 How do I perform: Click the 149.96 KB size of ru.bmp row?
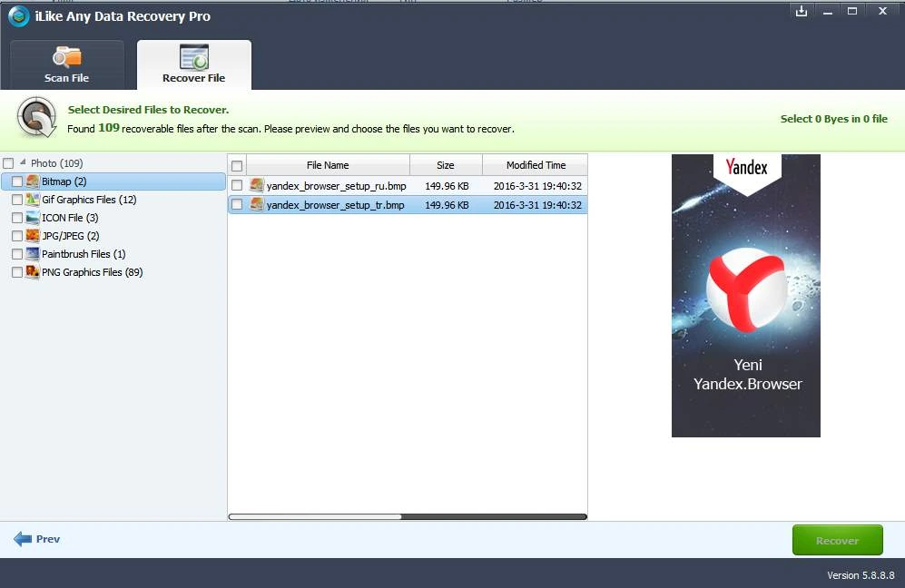coord(447,186)
